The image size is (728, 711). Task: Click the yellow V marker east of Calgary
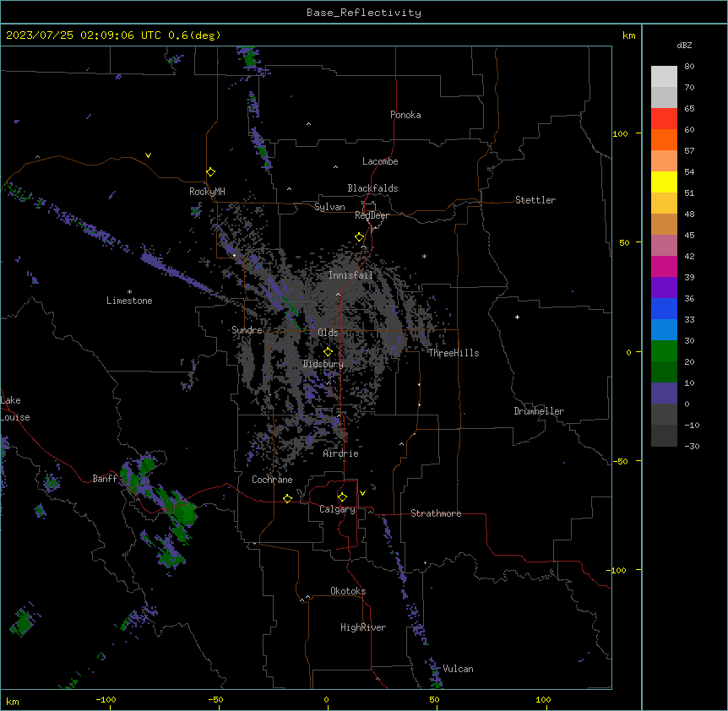coord(362,493)
